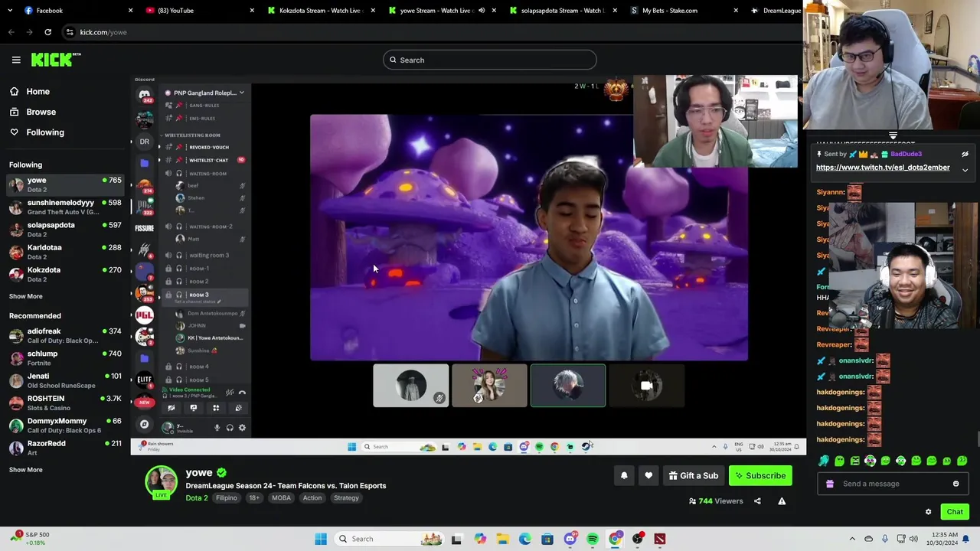Image resolution: width=980 pixels, height=551 pixels.
Task: Show more recommended channels
Action: point(26,470)
